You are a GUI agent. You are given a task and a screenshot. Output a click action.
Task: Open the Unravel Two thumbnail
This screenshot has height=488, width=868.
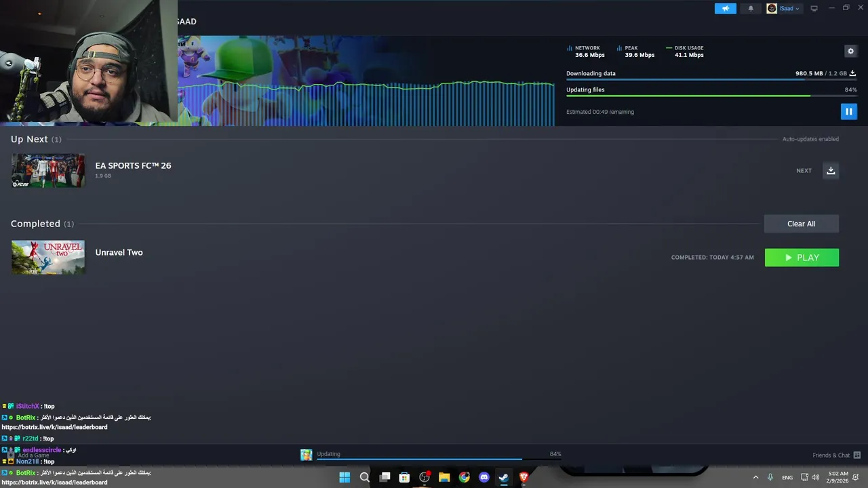point(48,258)
